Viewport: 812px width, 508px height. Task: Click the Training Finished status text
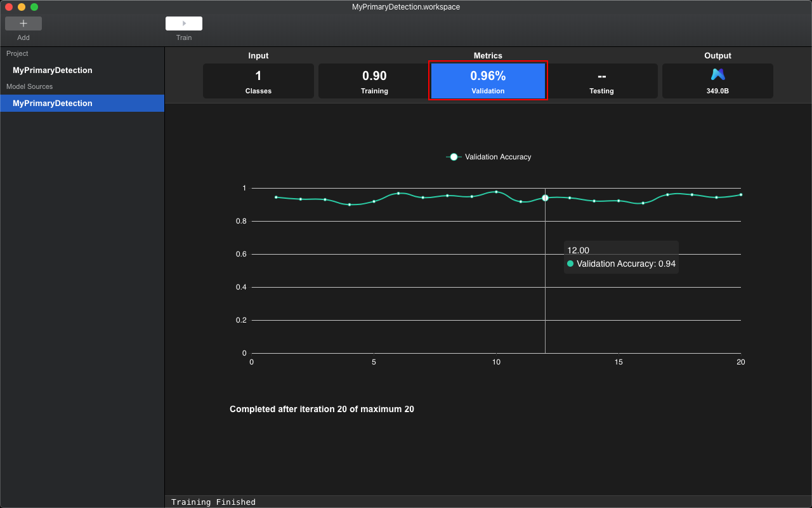(213, 502)
